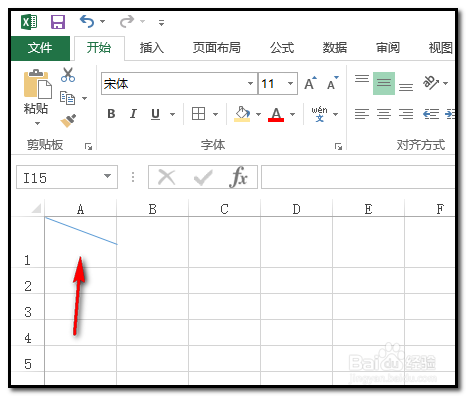
Task: Open the 字体 font settings dialog launcher
Action: 338,146
